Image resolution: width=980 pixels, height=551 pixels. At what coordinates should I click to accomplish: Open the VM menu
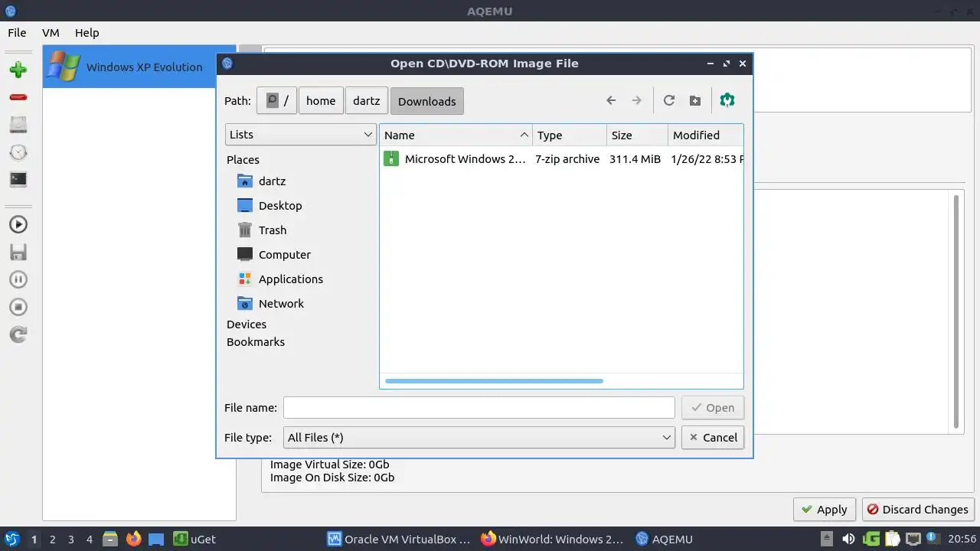pyautogui.click(x=51, y=33)
